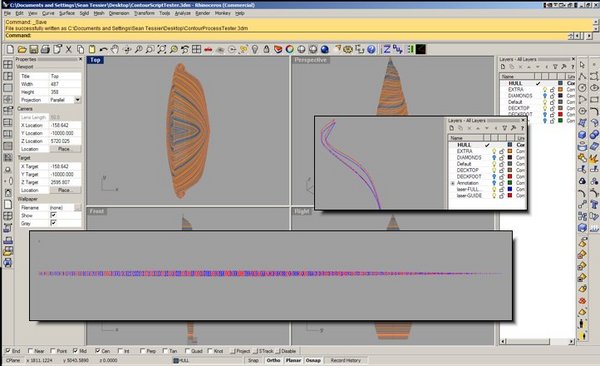This screenshot has width=600, height=366.
Task: Enable the Near osnap checkbox
Action: point(31,351)
